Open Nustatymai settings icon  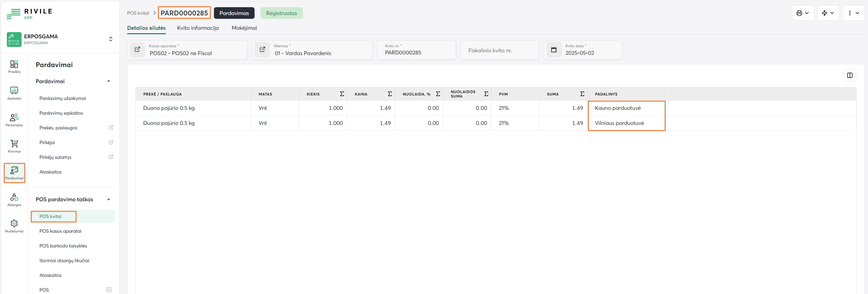click(x=14, y=226)
